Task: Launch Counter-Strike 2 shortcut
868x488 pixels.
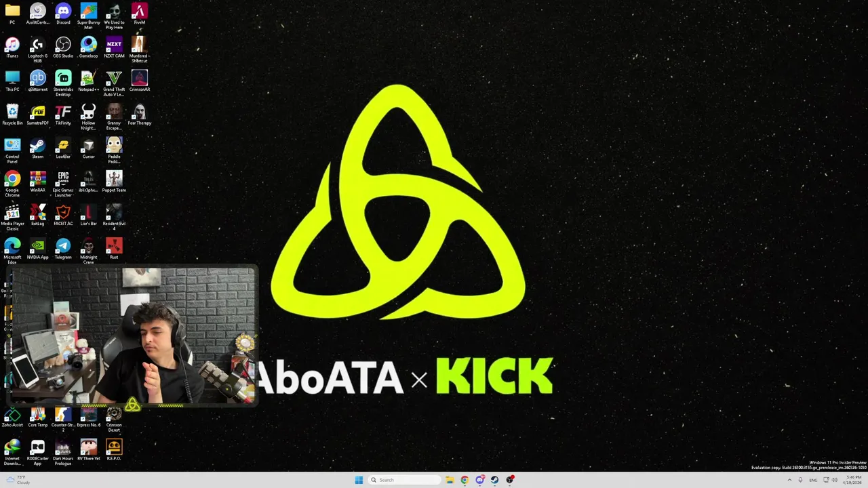Action: coord(63,419)
